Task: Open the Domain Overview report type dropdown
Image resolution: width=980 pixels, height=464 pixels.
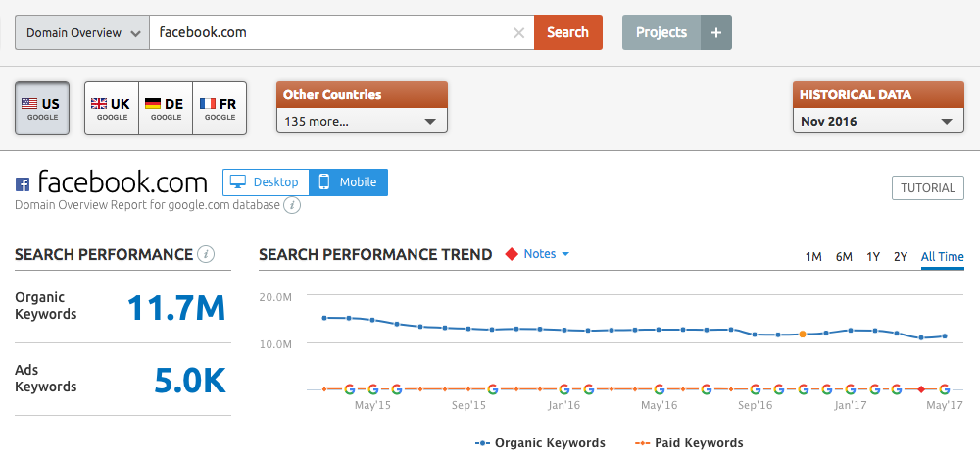Action: (x=82, y=33)
